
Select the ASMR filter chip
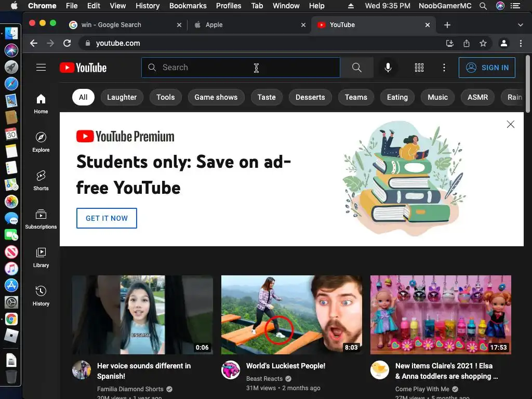[x=477, y=97]
